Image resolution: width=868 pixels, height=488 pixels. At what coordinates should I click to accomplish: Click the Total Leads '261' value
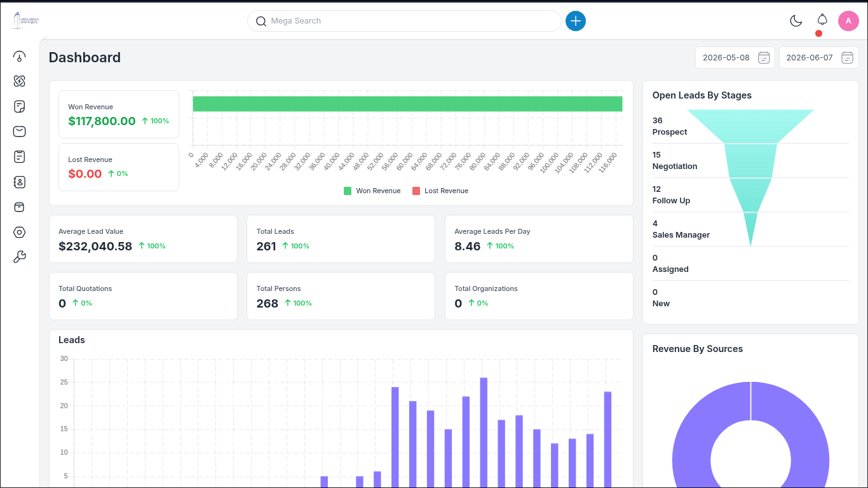click(x=266, y=246)
